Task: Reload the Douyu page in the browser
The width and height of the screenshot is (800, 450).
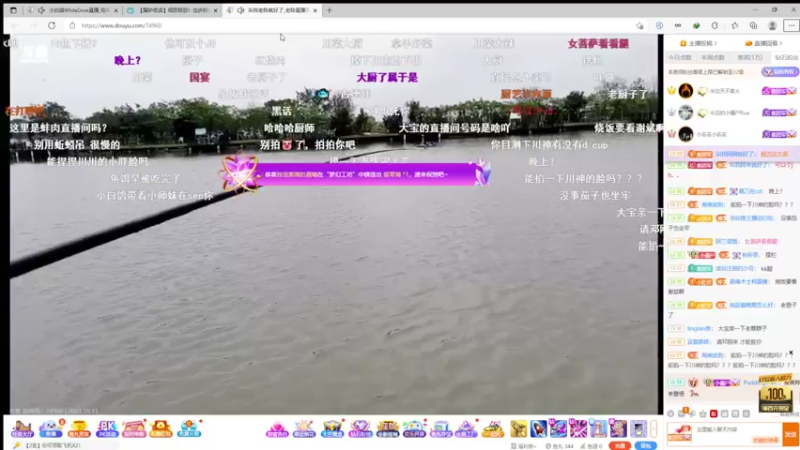Action: [x=52, y=26]
